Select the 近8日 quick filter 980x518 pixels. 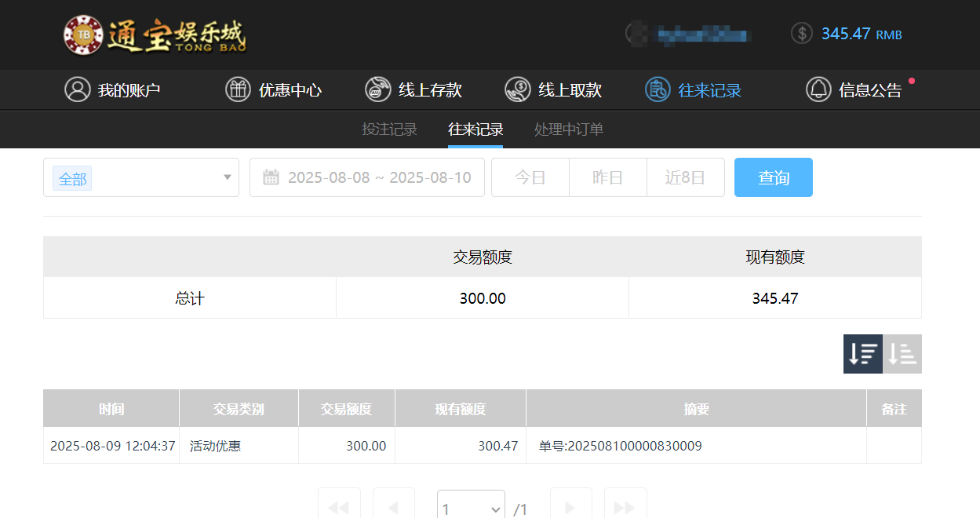(685, 177)
